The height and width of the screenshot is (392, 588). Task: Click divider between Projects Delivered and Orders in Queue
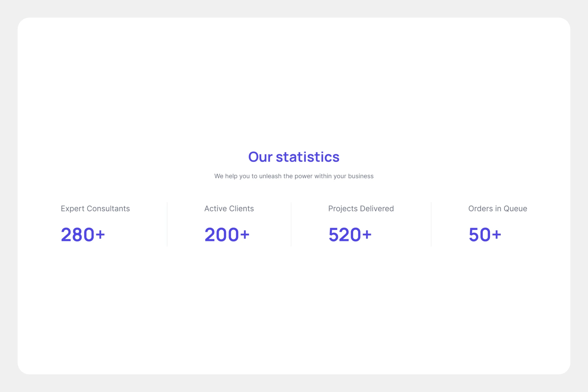pyautogui.click(x=431, y=224)
